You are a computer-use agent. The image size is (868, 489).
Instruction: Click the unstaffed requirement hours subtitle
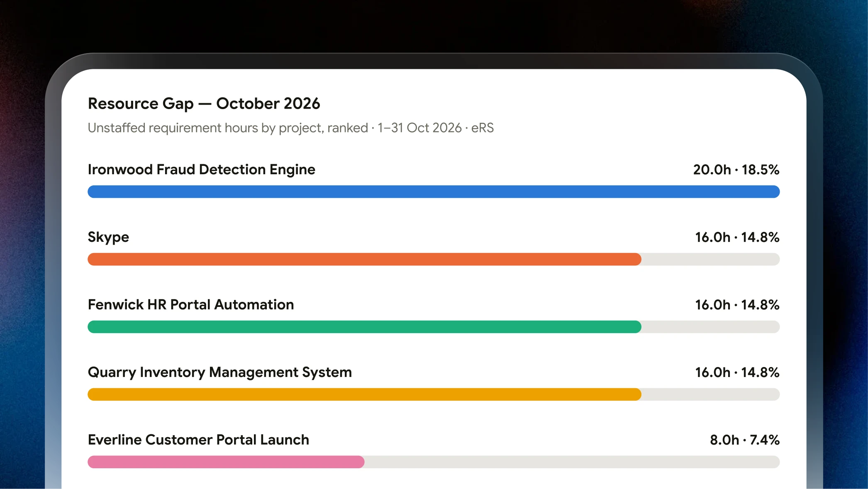(x=290, y=128)
